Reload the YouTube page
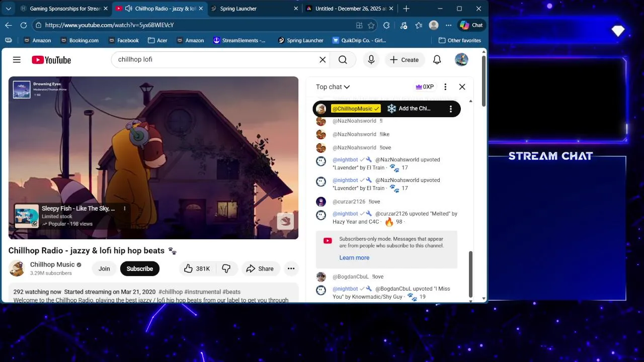Viewport: 644px width, 362px height. 24,25
